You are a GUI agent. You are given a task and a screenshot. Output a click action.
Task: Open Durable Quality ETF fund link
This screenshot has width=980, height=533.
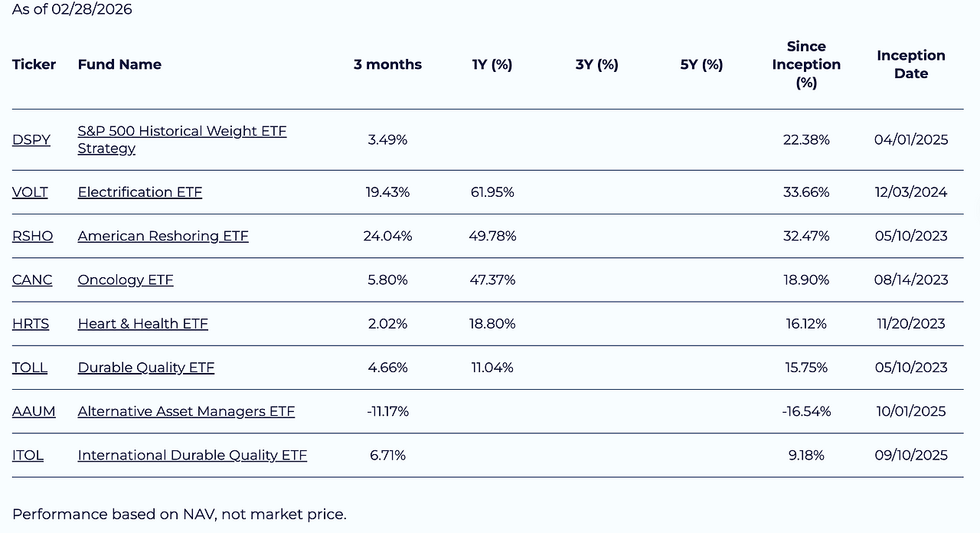(145, 368)
